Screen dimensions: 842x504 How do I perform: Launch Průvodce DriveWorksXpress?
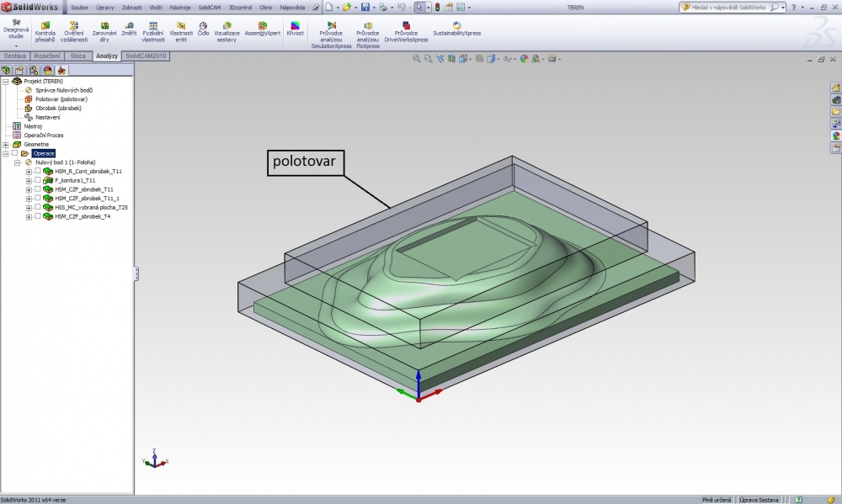pyautogui.click(x=406, y=32)
